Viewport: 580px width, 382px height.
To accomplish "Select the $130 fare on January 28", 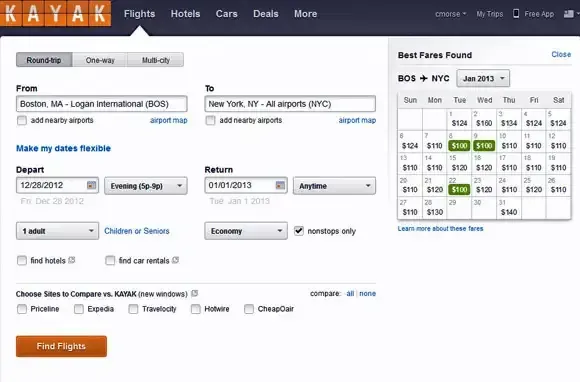I will click(435, 212).
